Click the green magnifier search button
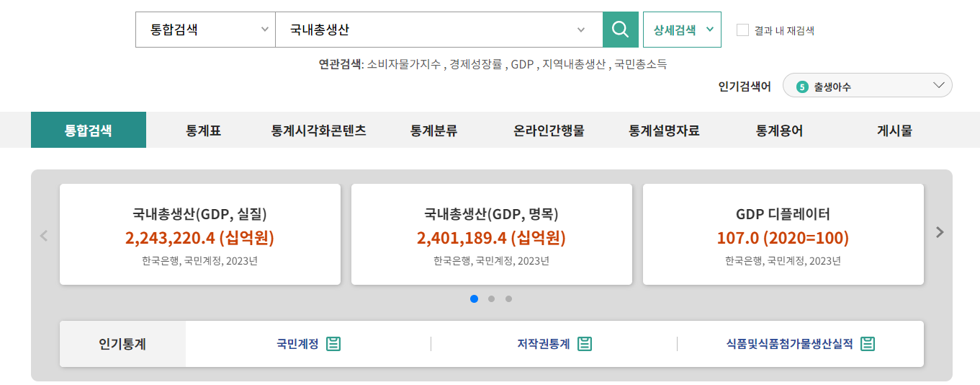980x385 pixels. (x=620, y=30)
